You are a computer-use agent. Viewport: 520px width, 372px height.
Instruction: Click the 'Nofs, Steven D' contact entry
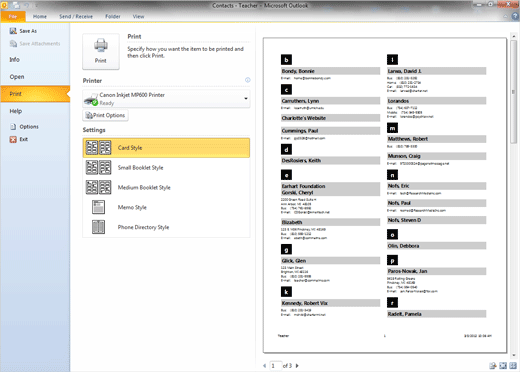point(436,220)
